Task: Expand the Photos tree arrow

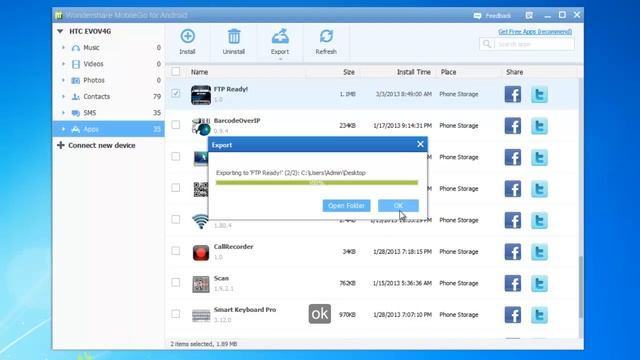Action: pyautogui.click(x=63, y=80)
